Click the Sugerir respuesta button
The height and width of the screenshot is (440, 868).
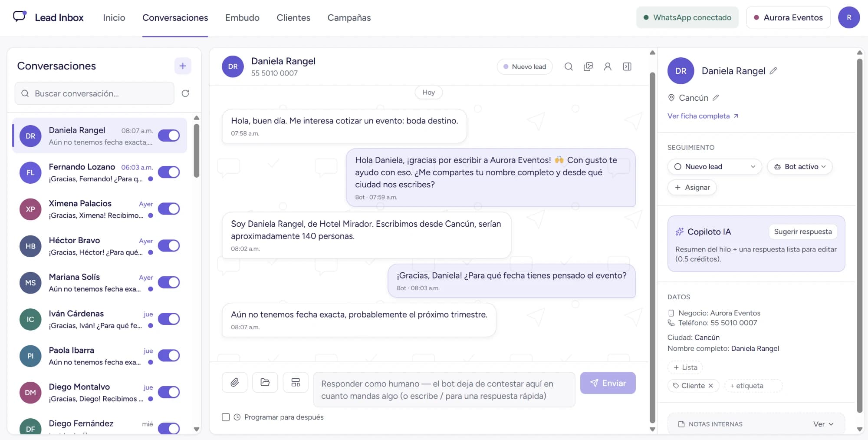point(803,232)
